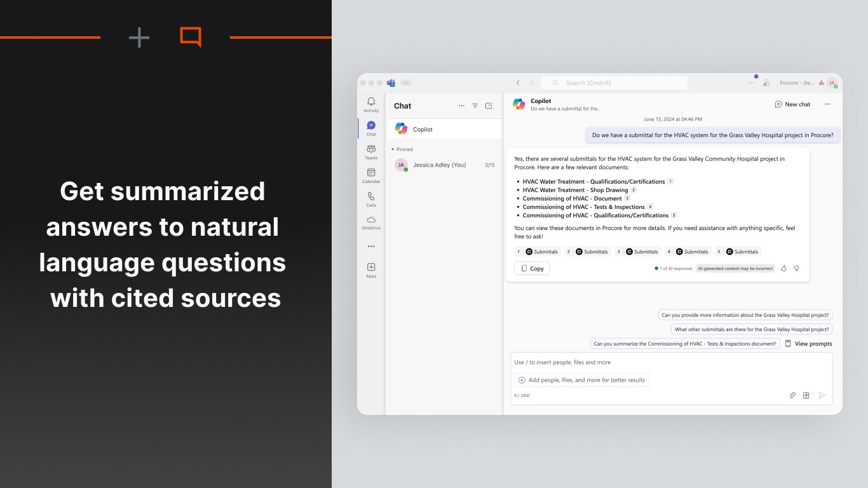Start a New chat with Copilot
Image resolution: width=868 pixels, height=488 pixels.
pos(792,104)
